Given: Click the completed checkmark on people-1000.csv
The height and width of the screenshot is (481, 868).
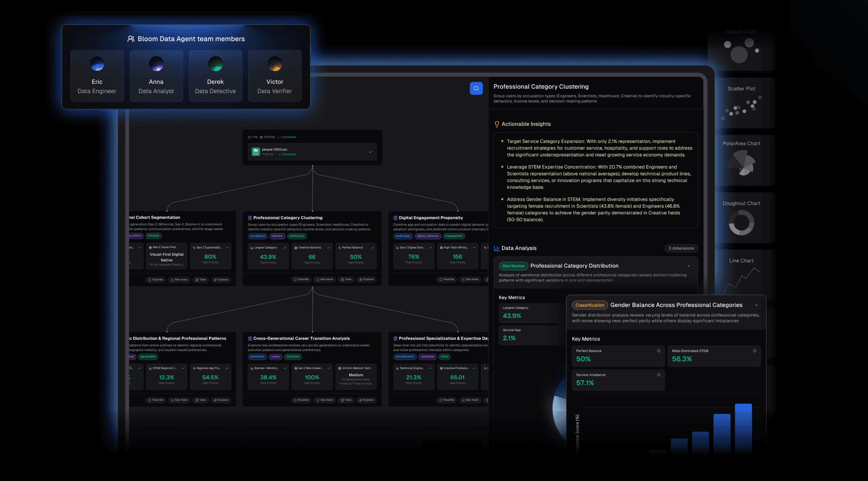Looking at the screenshot, I should pyautogui.click(x=370, y=152).
